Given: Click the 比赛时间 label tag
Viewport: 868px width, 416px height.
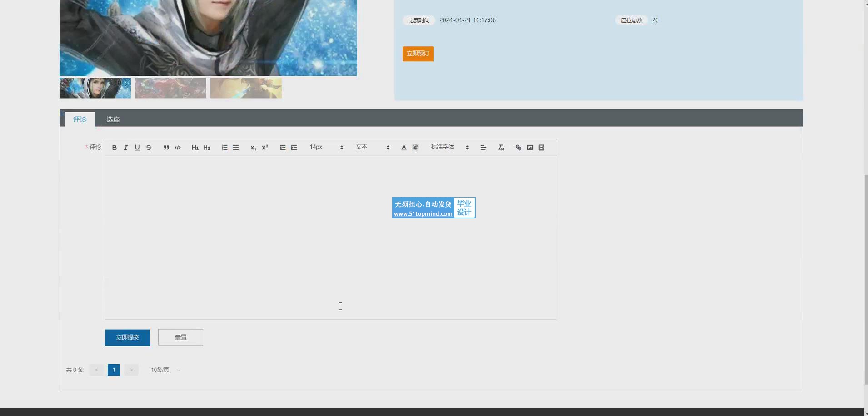Looking at the screenshot, I should tap(419, 20).
